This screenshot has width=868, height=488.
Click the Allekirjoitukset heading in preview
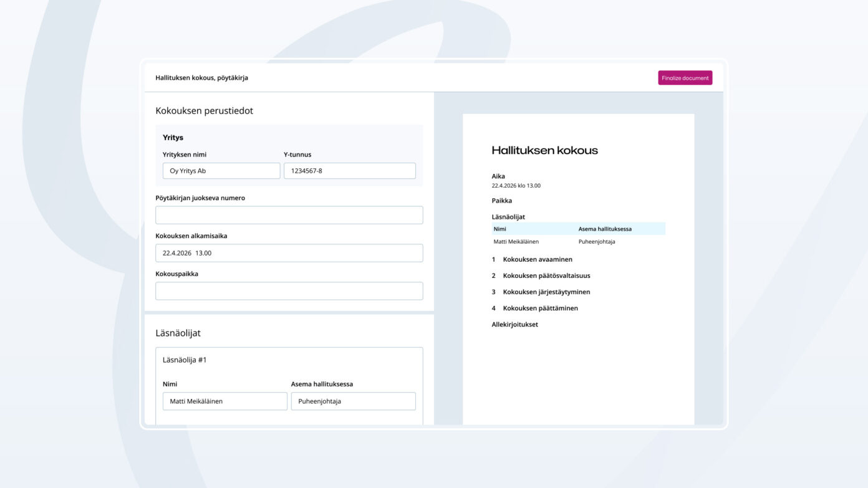[514, 324]
